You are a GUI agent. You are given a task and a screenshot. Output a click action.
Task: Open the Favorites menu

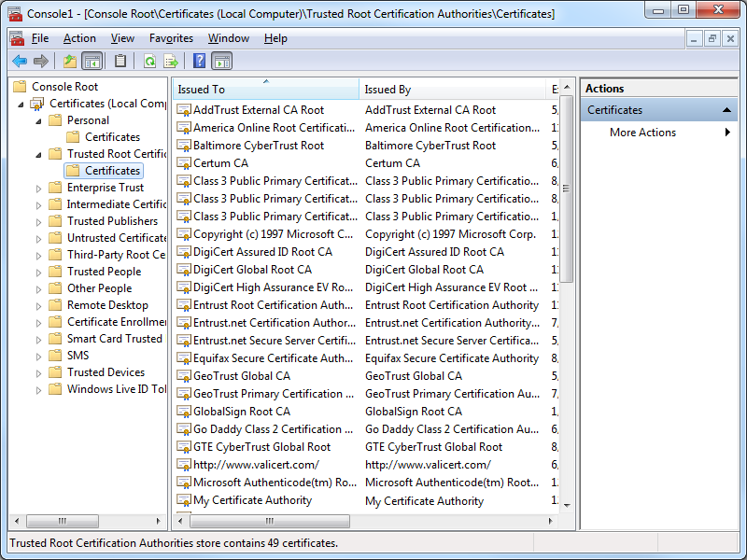point(171,38)
